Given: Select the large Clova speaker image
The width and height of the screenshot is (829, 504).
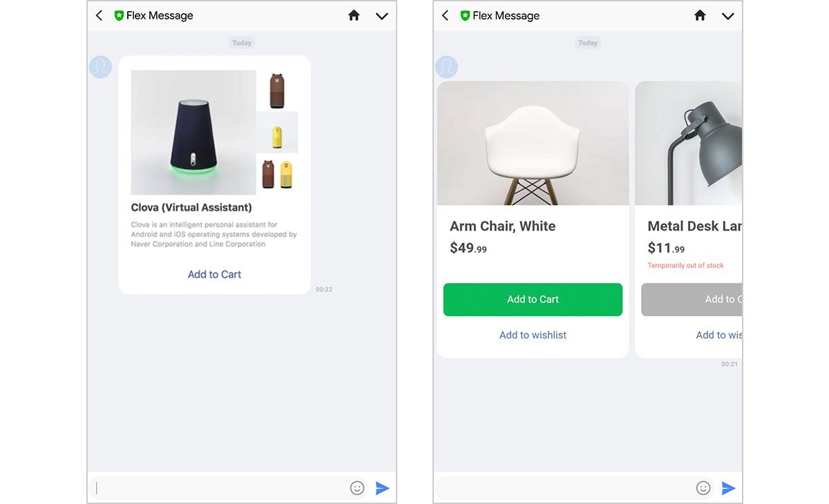Looking at the screenshot, I should point(193,133).
